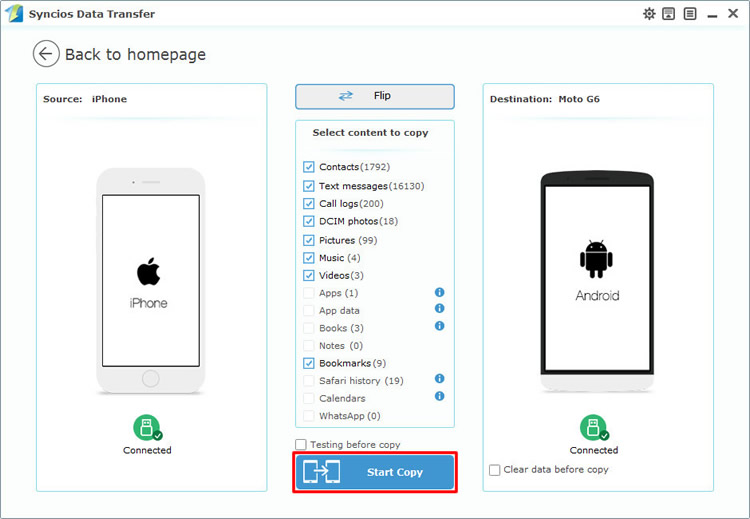Click the iPhone Connected USB status icon

pos(147,427)
